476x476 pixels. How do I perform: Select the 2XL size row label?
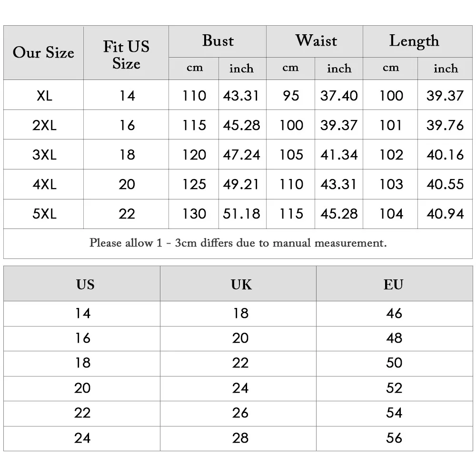[x=44, y=125]
